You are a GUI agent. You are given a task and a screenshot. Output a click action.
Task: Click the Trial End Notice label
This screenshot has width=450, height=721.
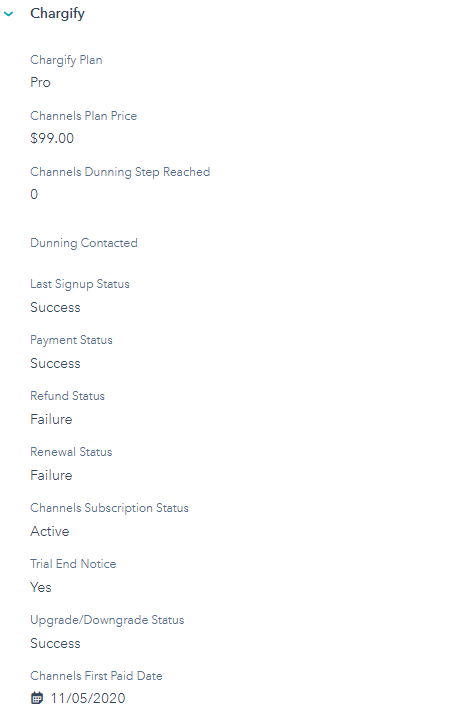point(73,564)
